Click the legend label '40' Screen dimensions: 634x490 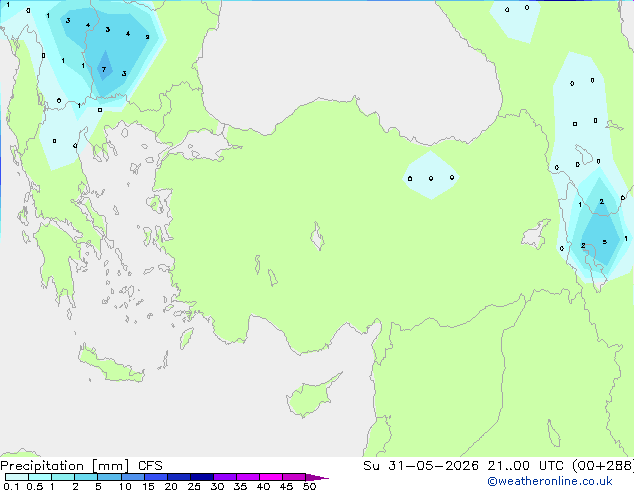tap(263, 486)
